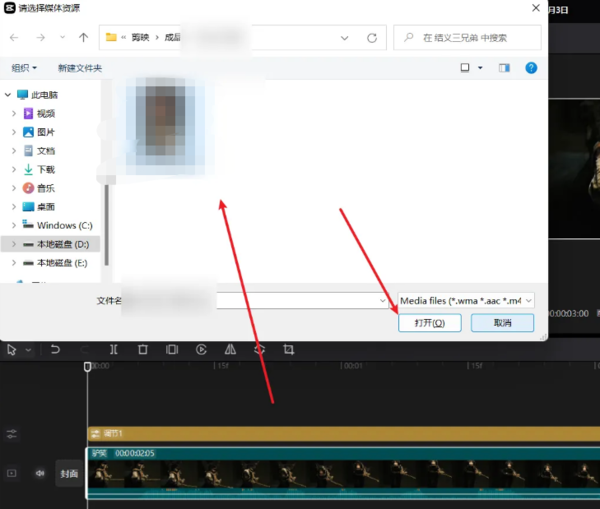Open the 文档 folder

point(46,151)
